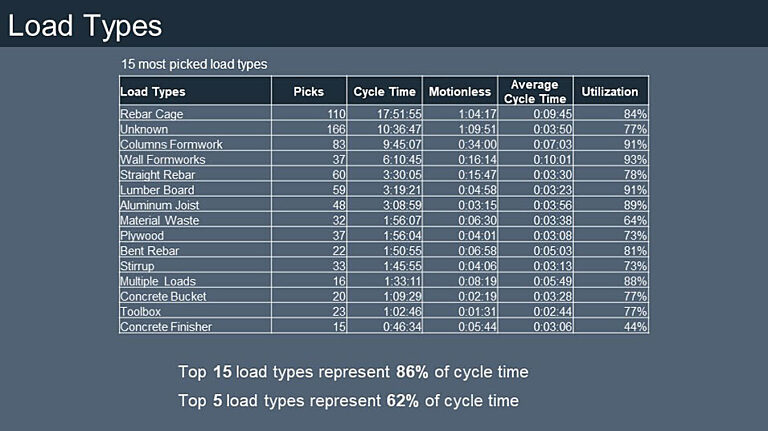Click the Picks column header
The height and width of the screenshot is (431, 768).
pyautogui.click(x=309, y=92)
